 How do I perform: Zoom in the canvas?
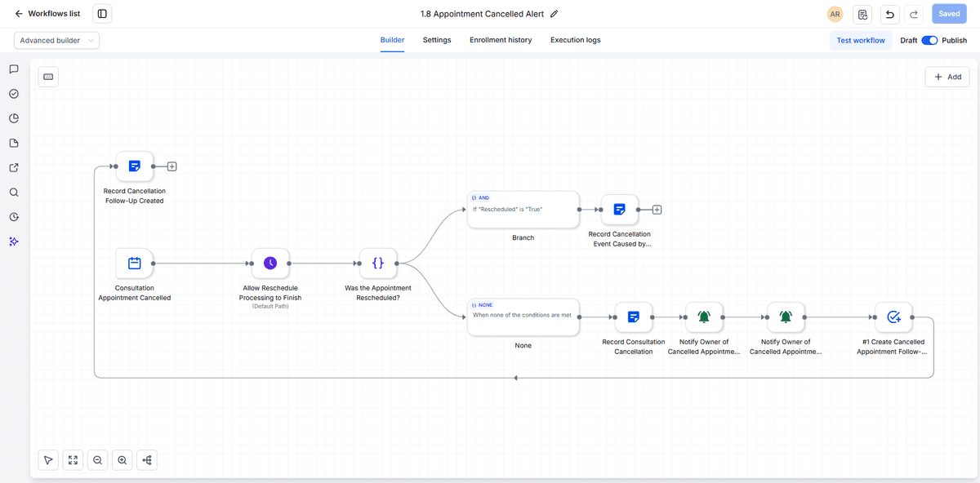[x=122, y=460]
